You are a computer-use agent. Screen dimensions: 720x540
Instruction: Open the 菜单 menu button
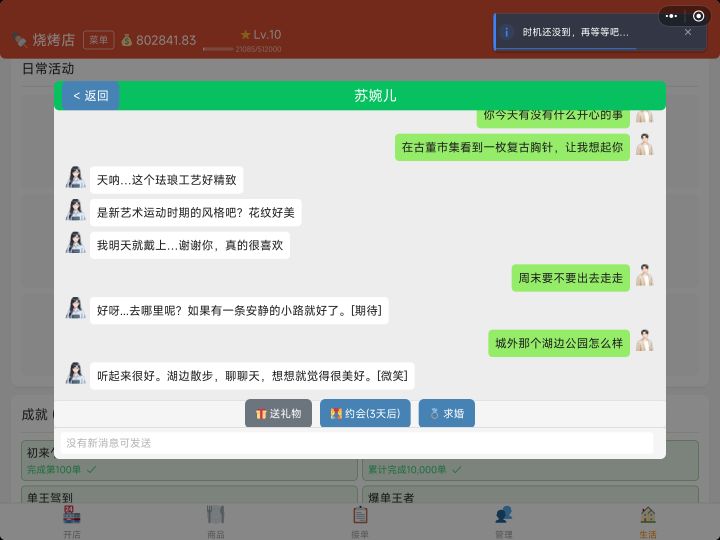click(99, 40)
